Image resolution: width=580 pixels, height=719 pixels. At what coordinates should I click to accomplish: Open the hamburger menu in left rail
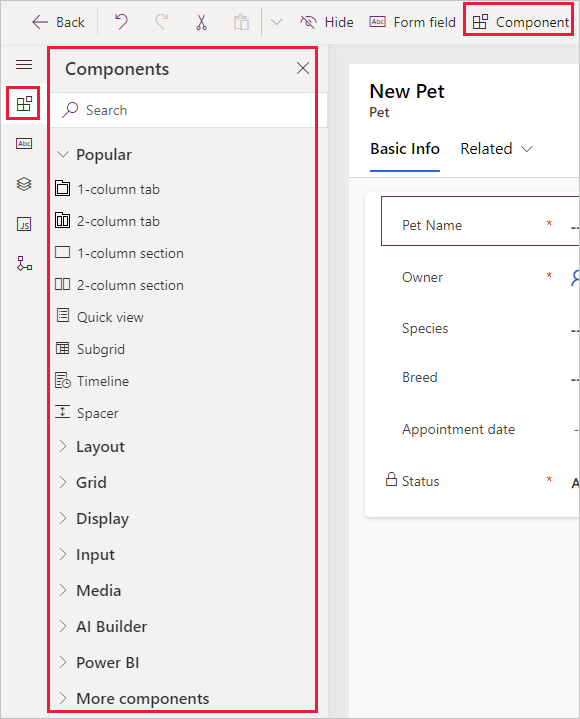tap(24, 64)
